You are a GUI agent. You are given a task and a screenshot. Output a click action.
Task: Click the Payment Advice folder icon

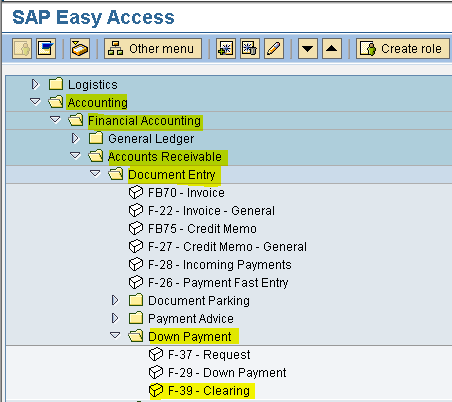[136, 318]
